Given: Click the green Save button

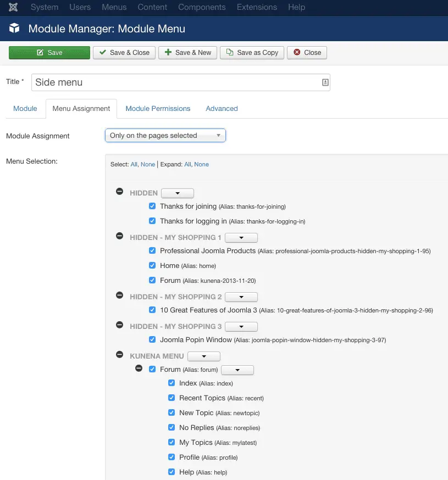Looking at the screenshot, I should click(x=49, y=53).
